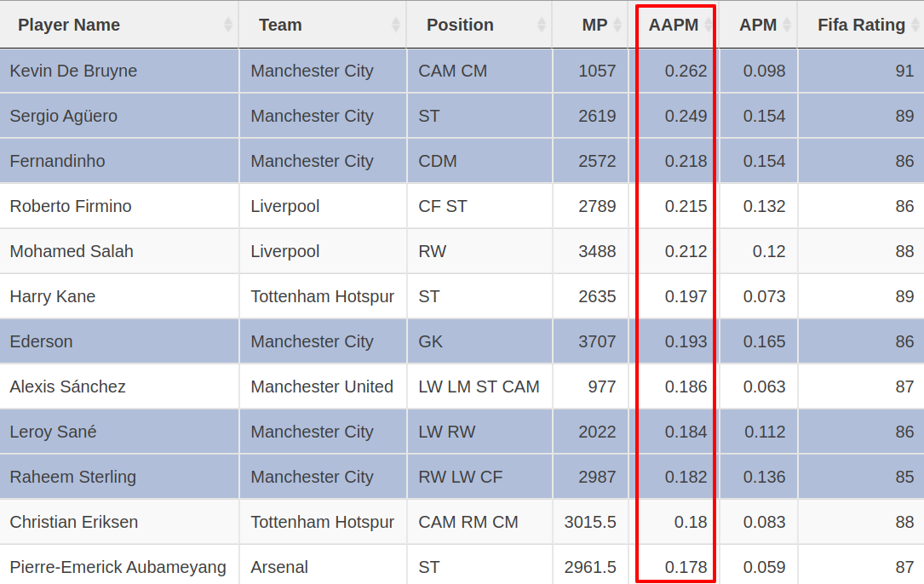Select the Sergio Agüero row name
Image resolution: width=924 pixels, height=584 pixels.
(64, 116)
